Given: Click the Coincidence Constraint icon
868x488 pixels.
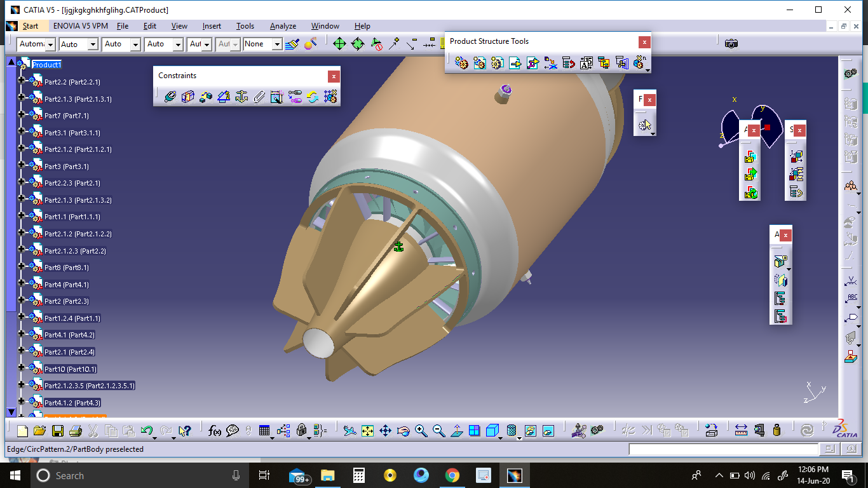Looking at the screenshot, I should (x=170, y=97).
